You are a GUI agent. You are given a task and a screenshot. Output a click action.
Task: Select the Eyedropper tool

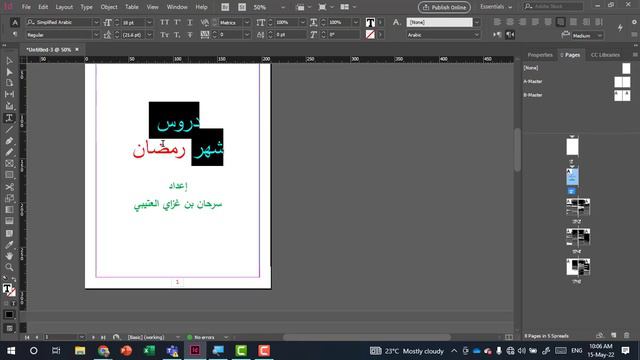point(9,244)
